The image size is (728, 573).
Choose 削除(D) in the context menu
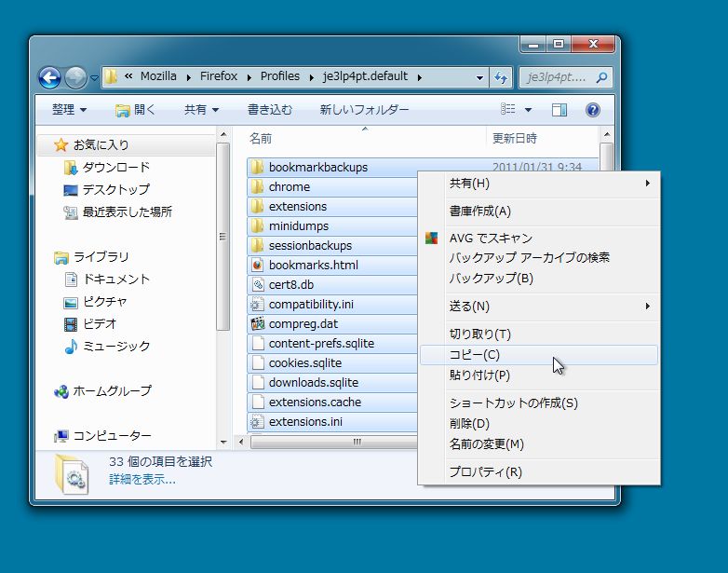pos(539,424)
